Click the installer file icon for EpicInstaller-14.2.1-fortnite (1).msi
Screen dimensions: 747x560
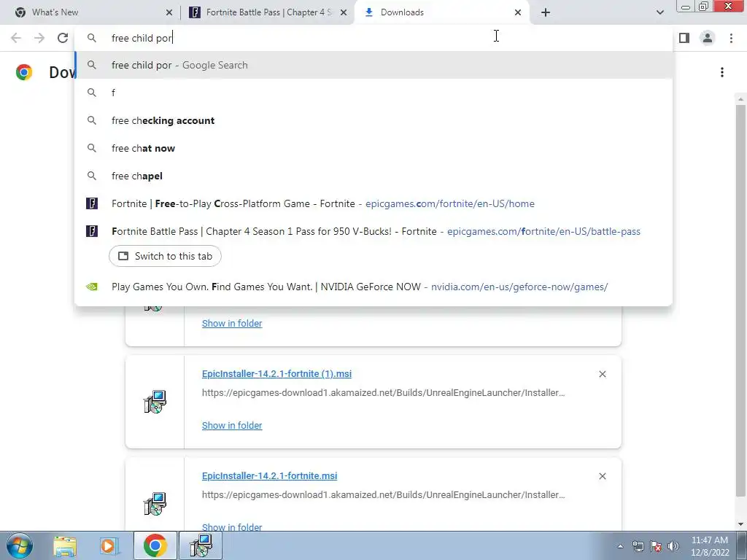click(x=155, y=402)
